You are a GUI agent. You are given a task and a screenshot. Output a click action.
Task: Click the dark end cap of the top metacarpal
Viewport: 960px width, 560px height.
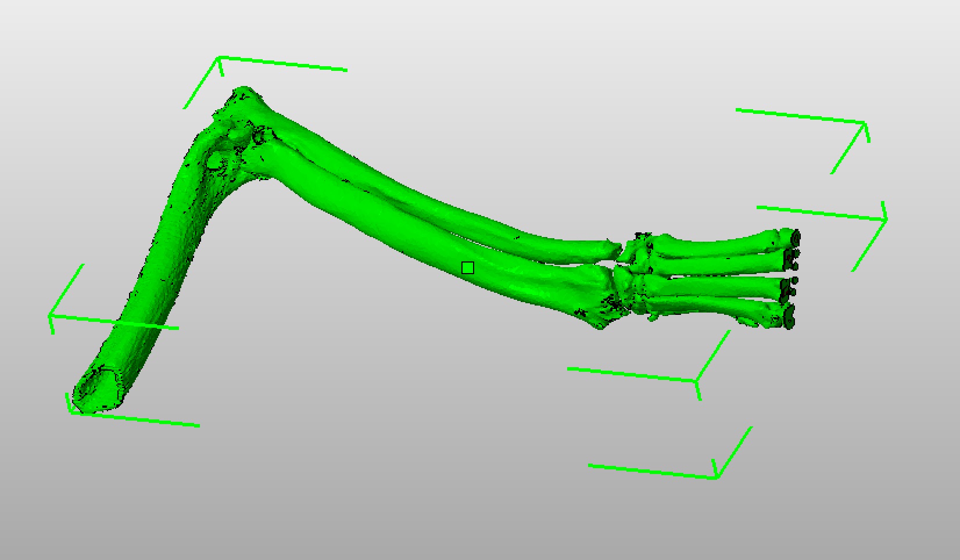tap(795, 236)
